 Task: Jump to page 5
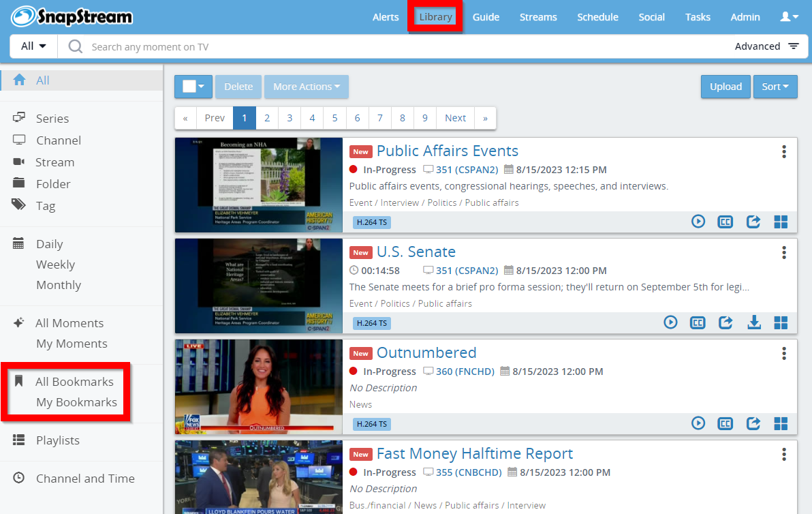[x=334, y=118]
